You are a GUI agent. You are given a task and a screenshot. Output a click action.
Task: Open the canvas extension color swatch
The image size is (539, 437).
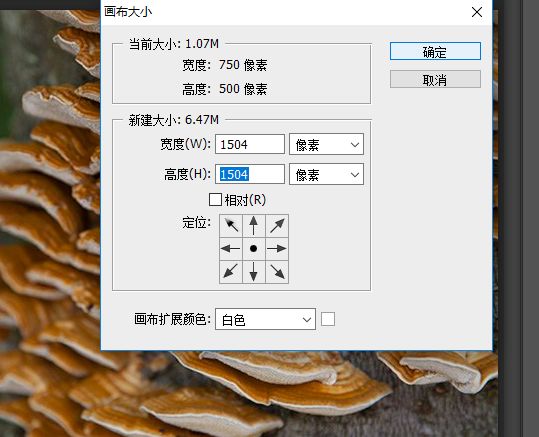point(328,319)
